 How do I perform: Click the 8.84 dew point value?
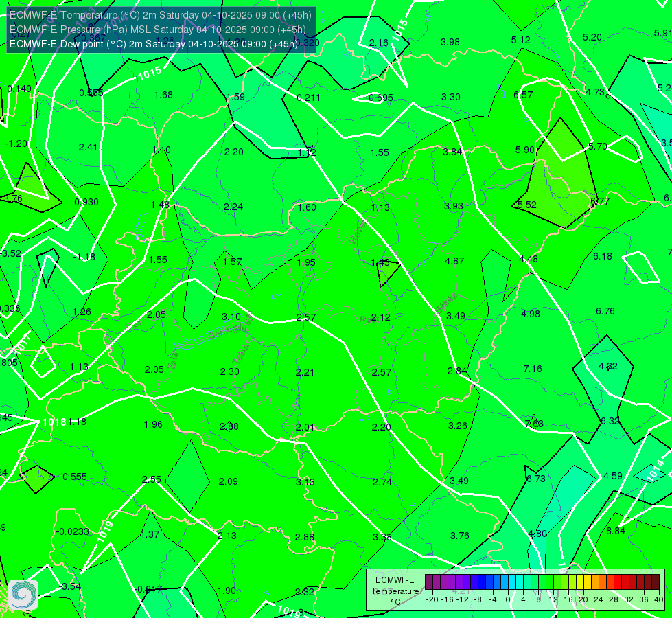coord(616,531)
